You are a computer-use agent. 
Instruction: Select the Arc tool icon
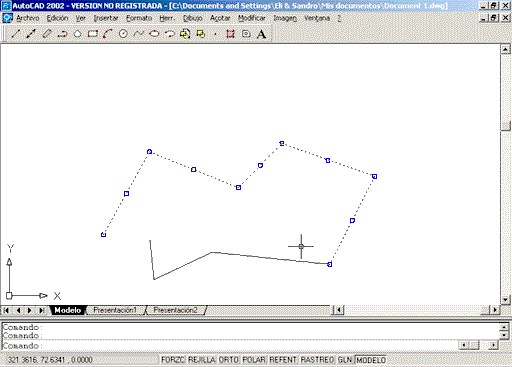tap(108, 34)
